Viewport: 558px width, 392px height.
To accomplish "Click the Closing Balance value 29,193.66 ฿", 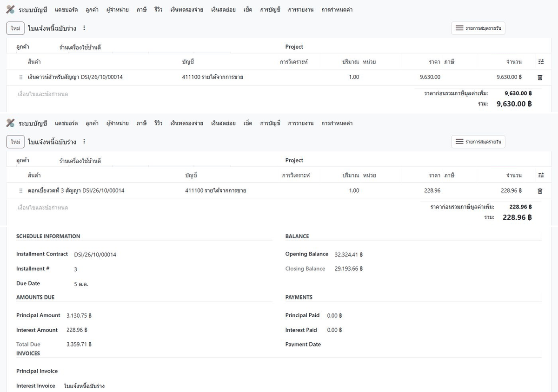I will tap(348, 269).
